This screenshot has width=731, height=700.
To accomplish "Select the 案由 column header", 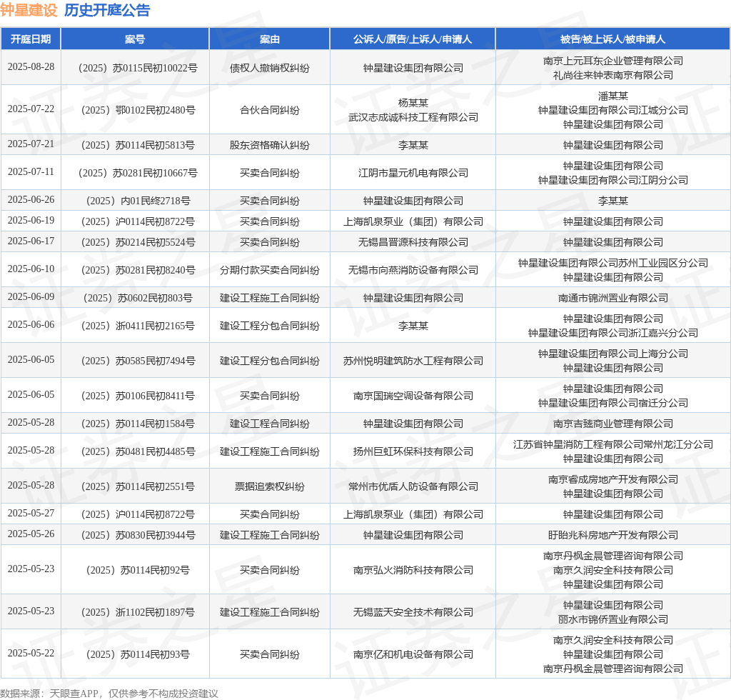I will [x=269, y=39].
